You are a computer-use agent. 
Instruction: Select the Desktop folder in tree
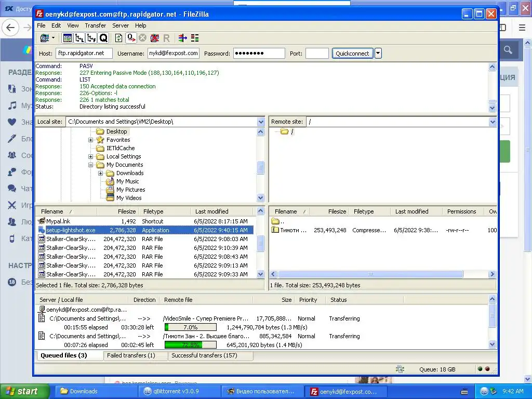(x=116, y=131)
